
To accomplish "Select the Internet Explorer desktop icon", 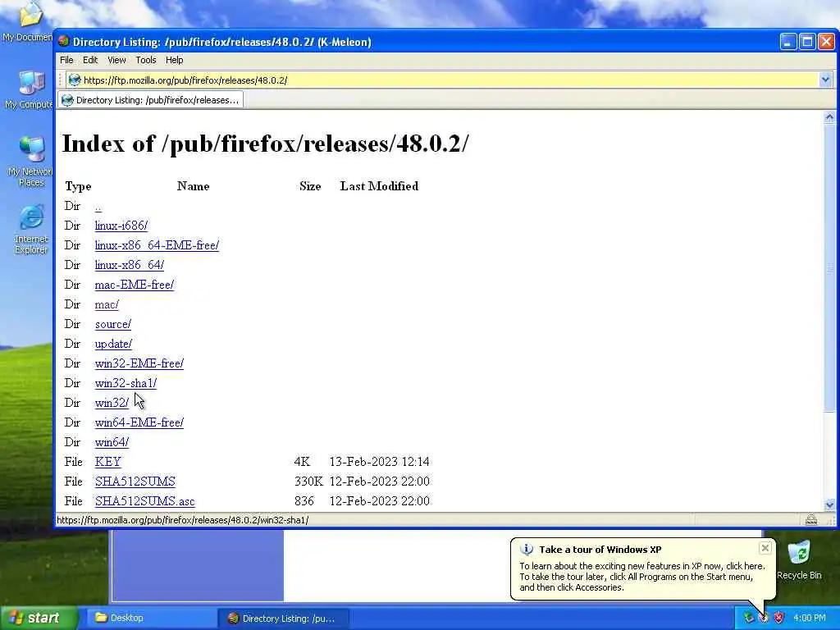I will click(x=30, y=229).
